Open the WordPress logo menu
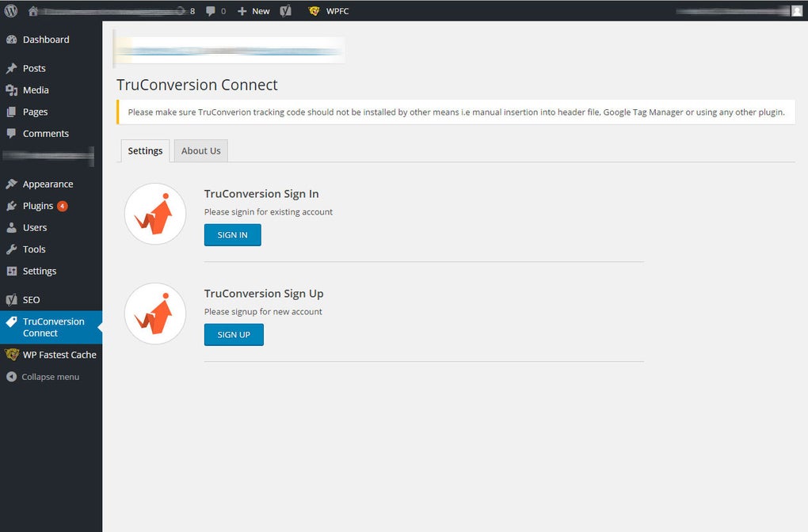 coord(10,10)
